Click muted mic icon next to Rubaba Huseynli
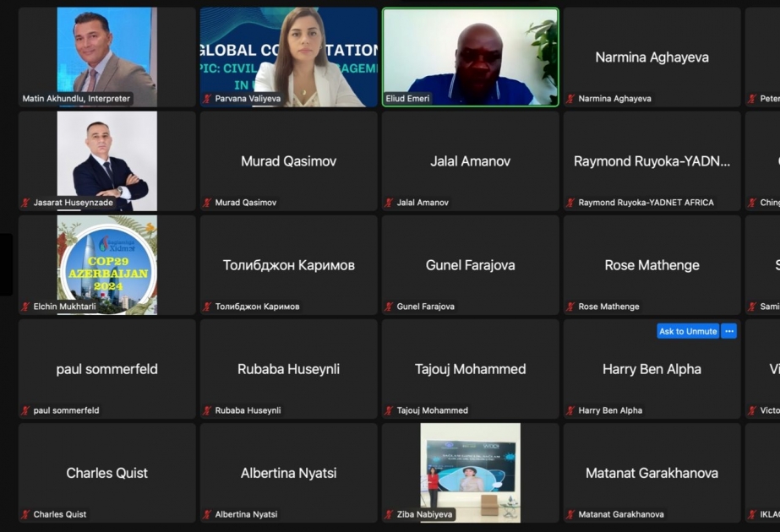Screen dimensions: 780x532 (207, 410)
